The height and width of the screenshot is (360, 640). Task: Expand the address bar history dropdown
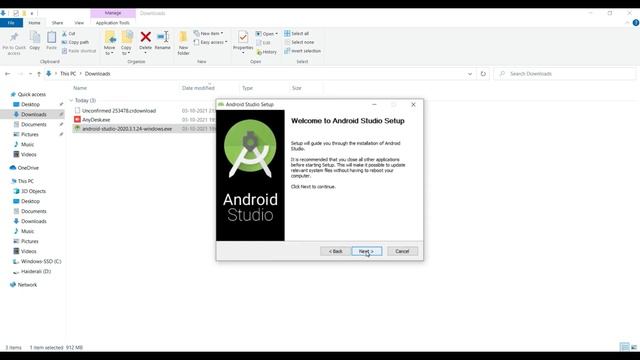pyautogui.click(x=470, y=74)
